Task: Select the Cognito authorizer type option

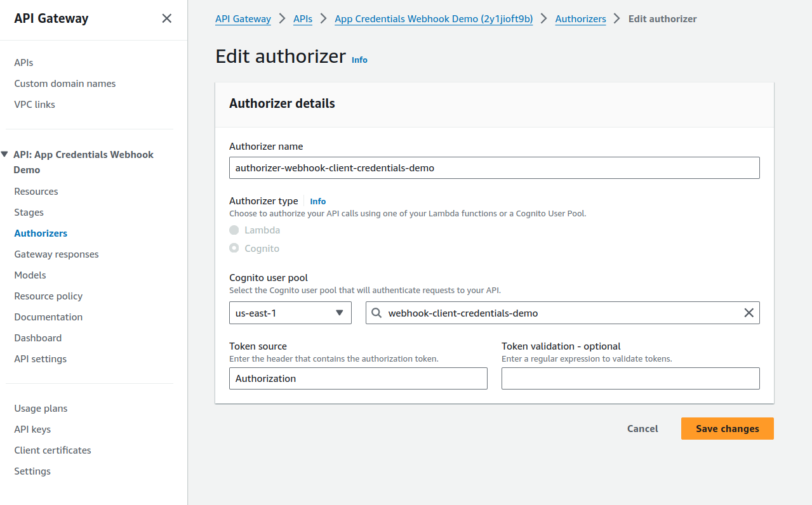Action: pos(234,248)
